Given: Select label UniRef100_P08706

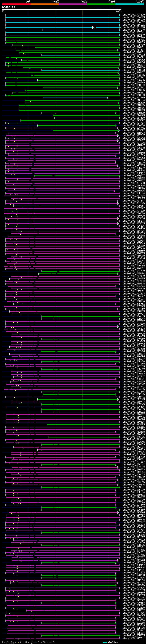Looking at the screenshot, I should click(133, 188).
